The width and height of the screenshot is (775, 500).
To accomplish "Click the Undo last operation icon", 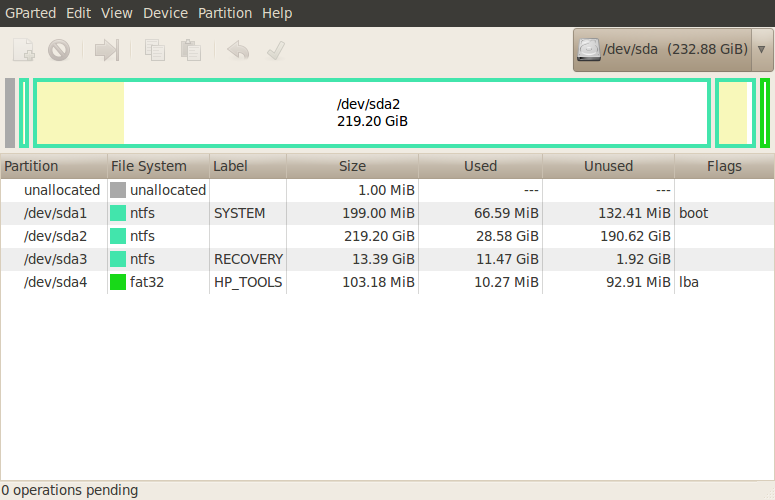I will click(x=238, y=50).
